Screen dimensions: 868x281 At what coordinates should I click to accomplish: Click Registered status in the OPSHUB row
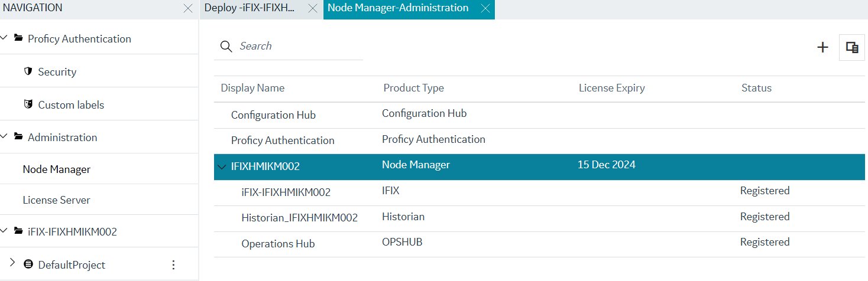pyautogui.click(x=765, y=242)
